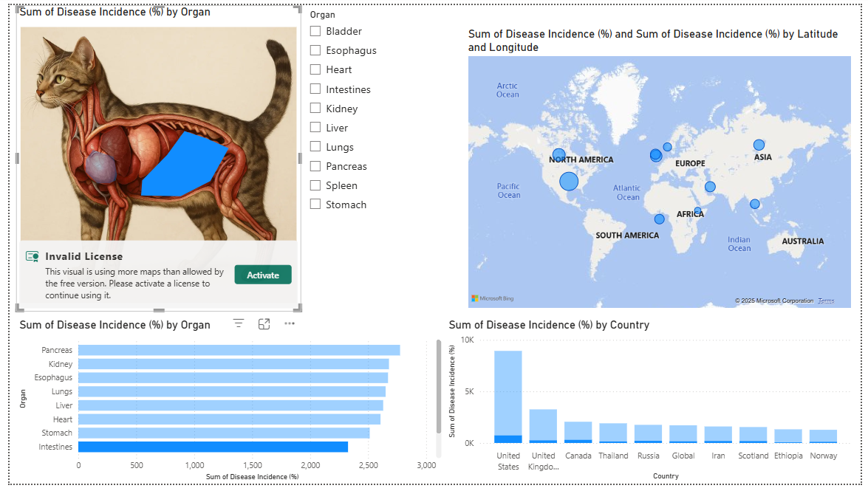Open the Terms link on map
868x491 pixels.
(x=826, y=301)
